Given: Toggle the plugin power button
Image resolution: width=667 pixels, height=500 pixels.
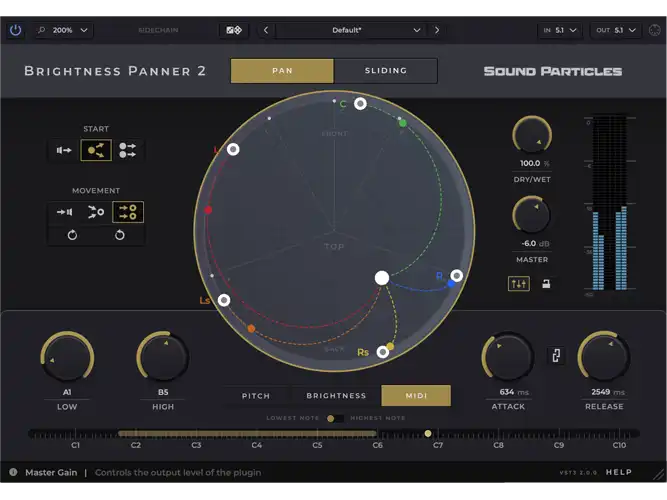Looking at the screenshot, I should [15, 30].
